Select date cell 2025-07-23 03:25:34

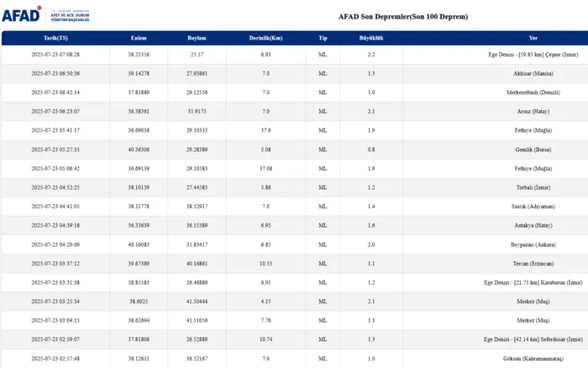click(x=55, y=302)
